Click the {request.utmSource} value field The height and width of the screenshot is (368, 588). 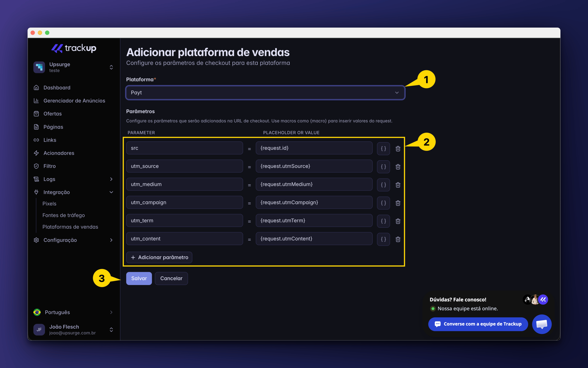314,166
